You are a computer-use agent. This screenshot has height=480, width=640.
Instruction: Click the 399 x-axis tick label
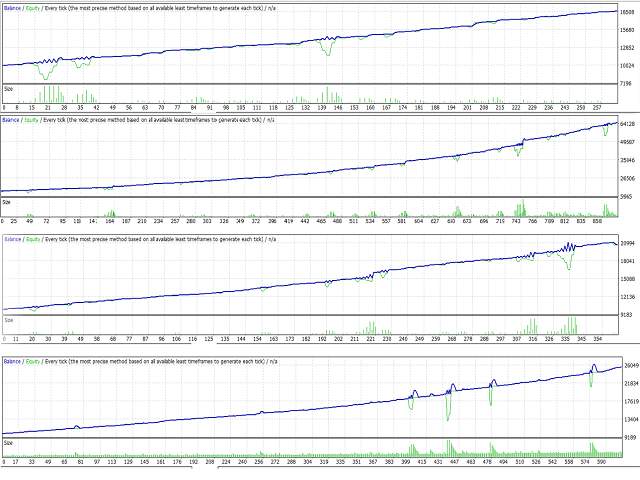pyautogui.click(x=405, y=462)
